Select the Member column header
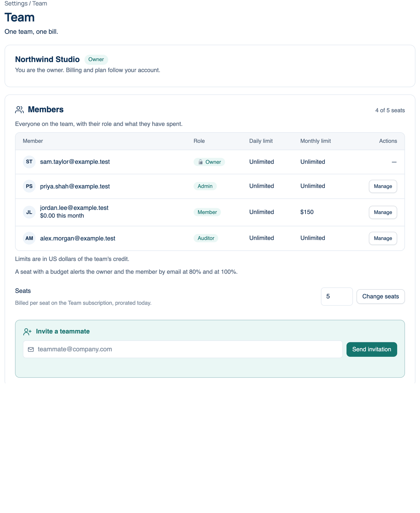Image resolution: width=420 pixels, height=513 pixels. pos(33,141)
